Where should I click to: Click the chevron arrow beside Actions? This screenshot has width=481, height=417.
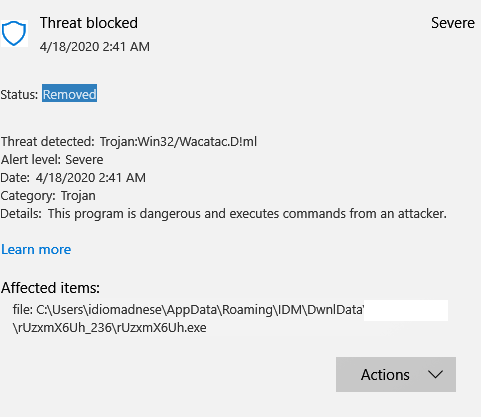pos(435,375)
